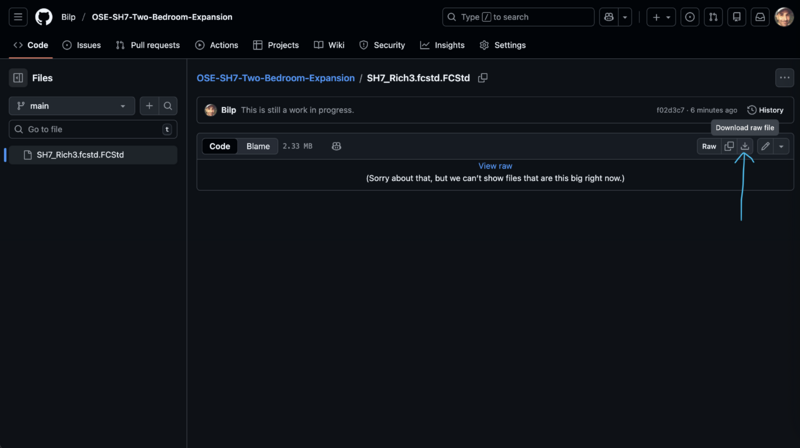Image resolution: width=800 pixels, height=448 pixels.
Task: Open the issues icon in header
Action: pyautogui.click(x=690, y=17)
